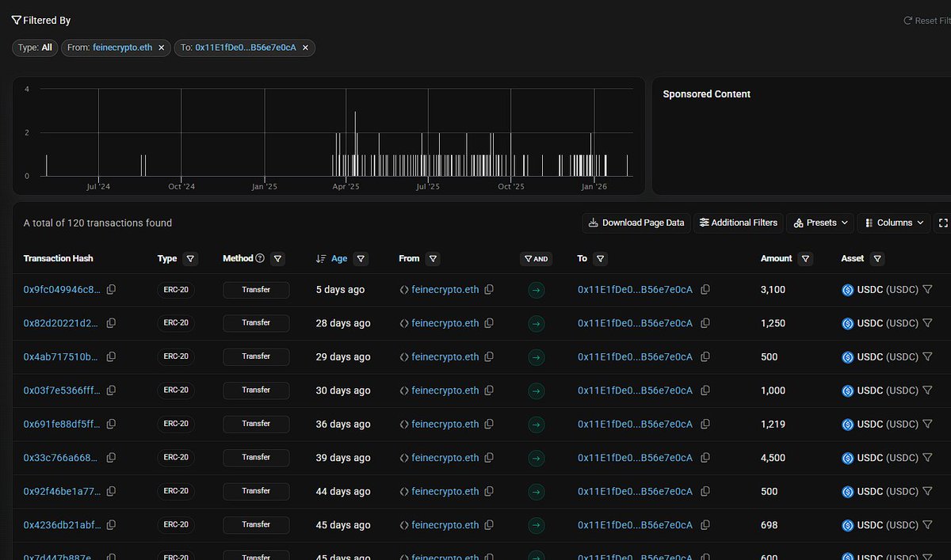Click Download Page Data button
The width and height of the screenshot is (951, 560).
point(636,223)
